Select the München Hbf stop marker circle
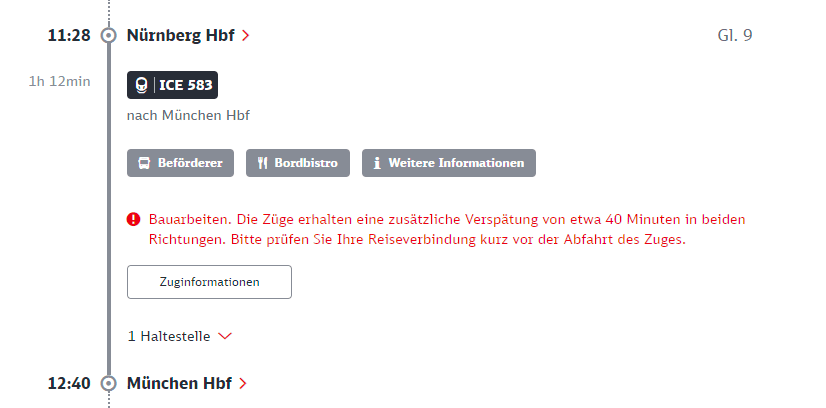This screenshot has height=408, width=826. coord(109,384)
